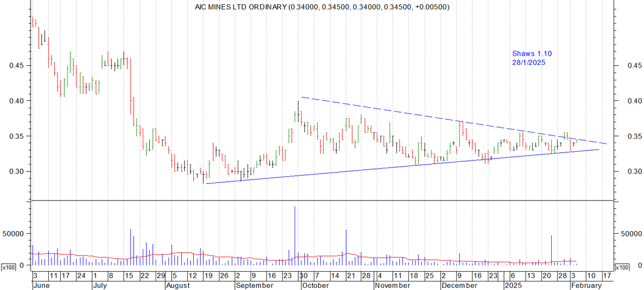Click the date tick label '21' in October
This screenshot has height=290, width=644.
pyautogui.click(x=350, y=276)
